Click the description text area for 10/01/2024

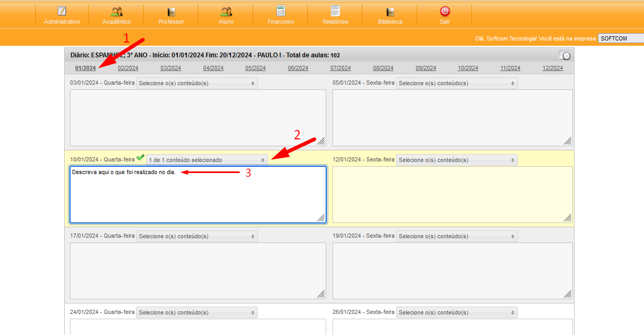pyautogui.click(x=198, y=195)
